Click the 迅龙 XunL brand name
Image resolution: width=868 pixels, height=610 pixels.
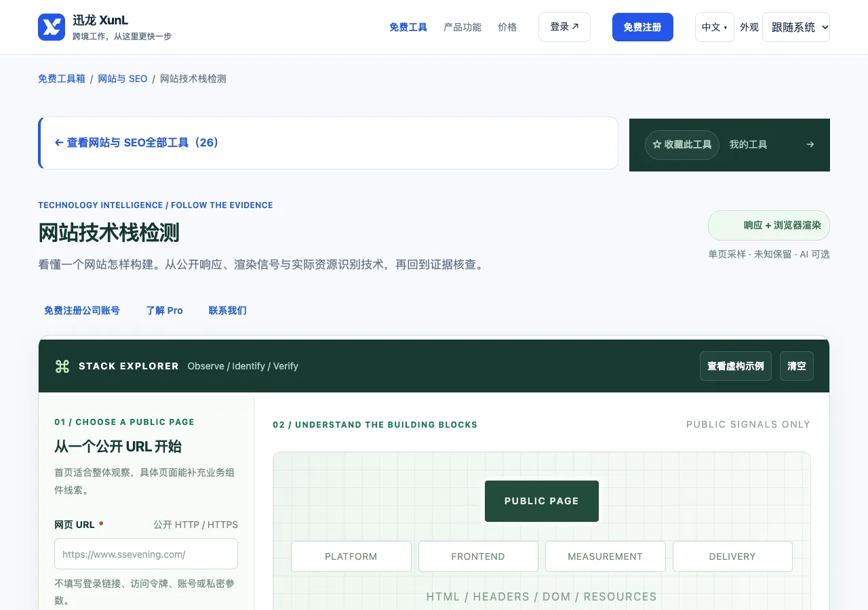(100, 20)
